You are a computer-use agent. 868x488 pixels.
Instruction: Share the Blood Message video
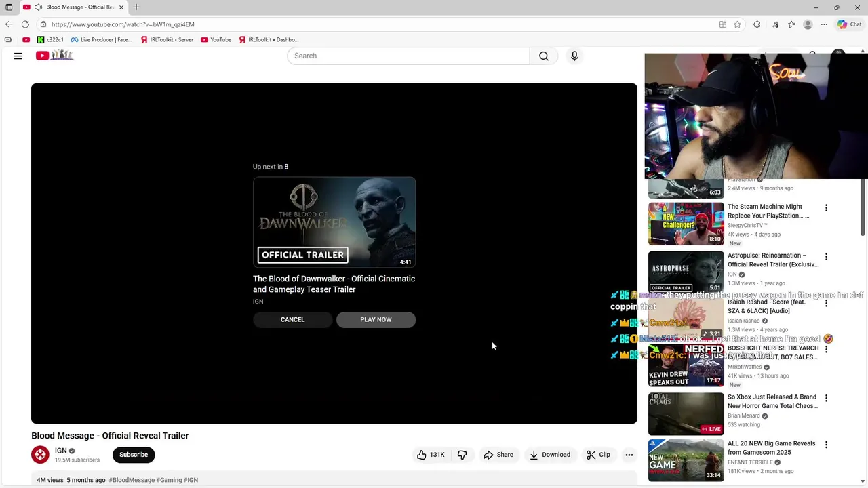[x=498, y=455]
